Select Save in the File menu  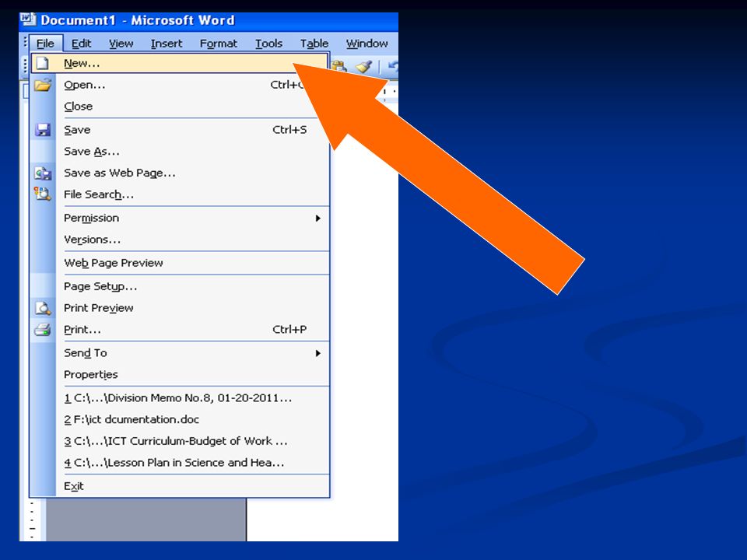click(180, 130)
